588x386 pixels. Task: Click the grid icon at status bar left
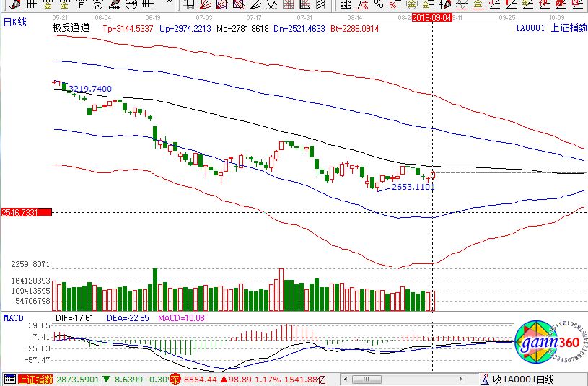pyautogui.click(x=9, y=380)
